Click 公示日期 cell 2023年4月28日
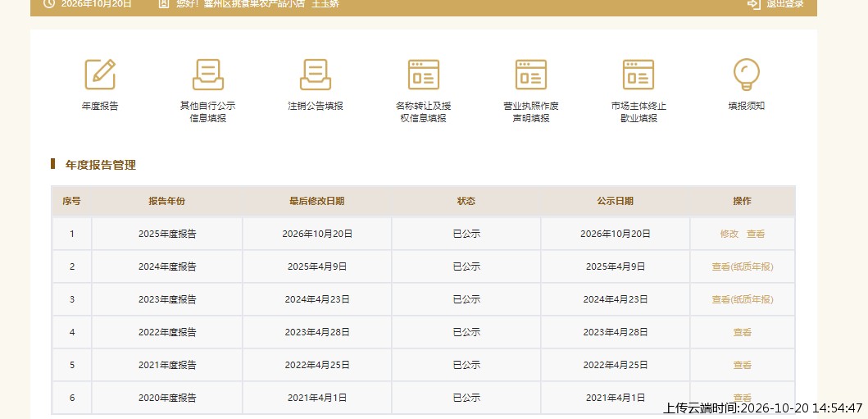 click(x=615, y=332)
